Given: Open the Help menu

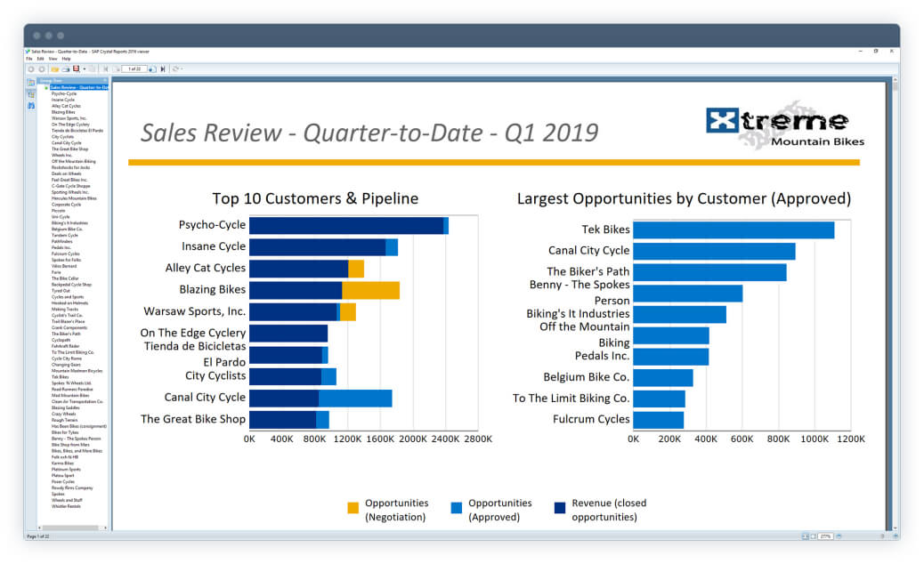Looking at the screenshot, I should pyautogui.click(x=66, y=59).
